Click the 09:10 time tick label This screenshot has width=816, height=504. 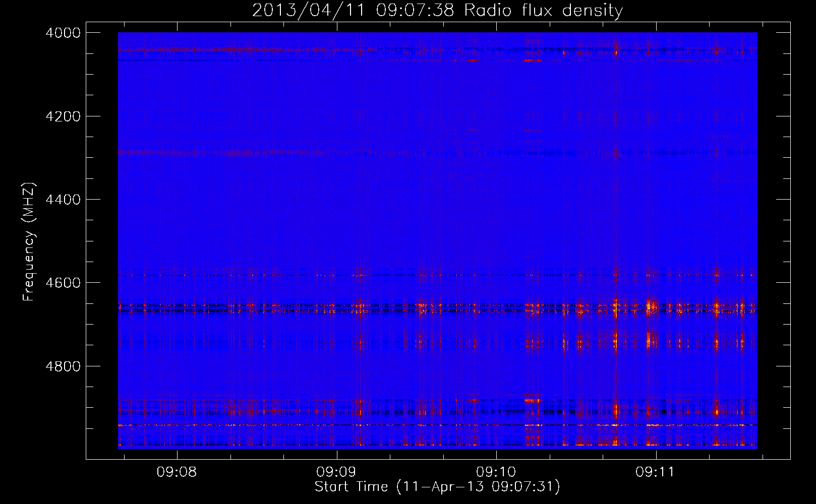(x=496, y=472)
